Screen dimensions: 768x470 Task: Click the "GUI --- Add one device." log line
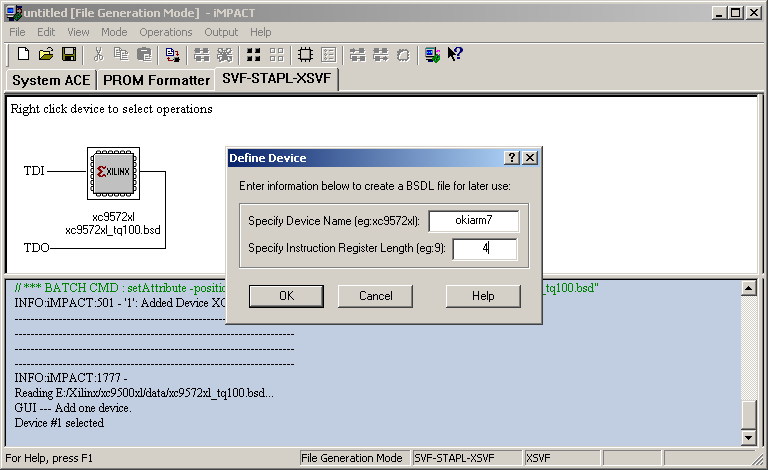(x=73, y=408)
